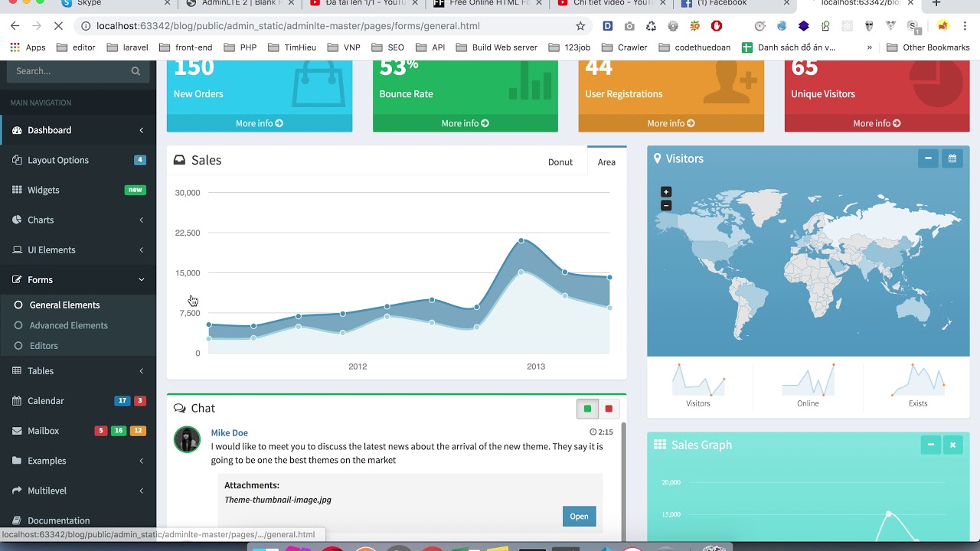Open the chat attachment
The image size is (980, 551).
click(579, 516)
